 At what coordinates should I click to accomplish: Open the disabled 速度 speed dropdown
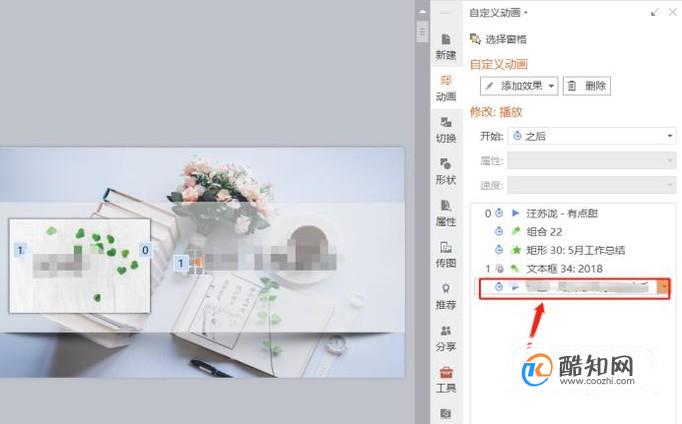[592, 186]
